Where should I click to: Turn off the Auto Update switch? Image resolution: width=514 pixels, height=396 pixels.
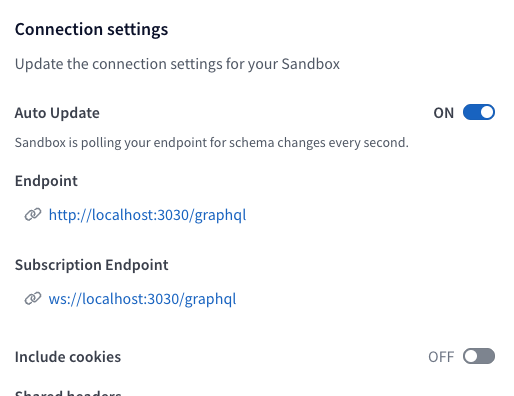click(x=479, y=112)
